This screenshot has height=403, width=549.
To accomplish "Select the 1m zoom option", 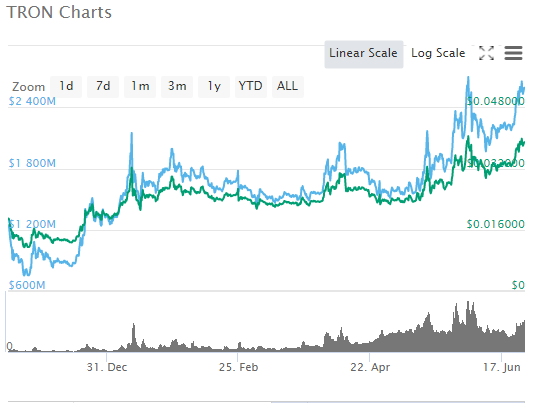I will [140, 86].
